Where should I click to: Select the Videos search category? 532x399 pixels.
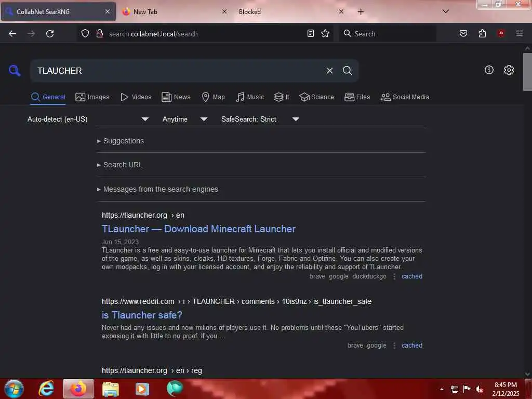pos(136,97)
